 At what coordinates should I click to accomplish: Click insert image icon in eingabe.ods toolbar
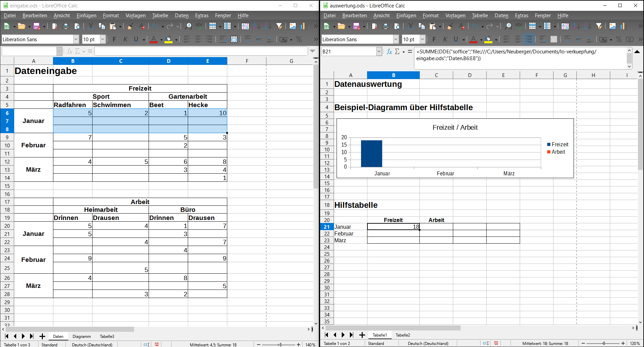point(292,26)
